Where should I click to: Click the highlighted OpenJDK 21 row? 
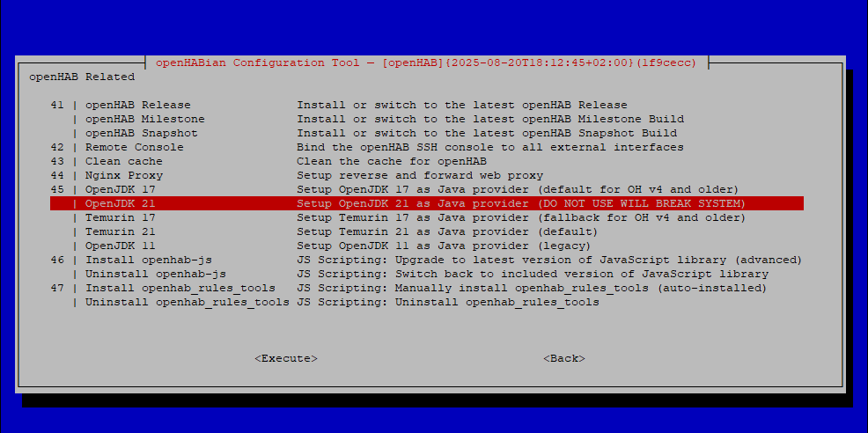tap(426, 204)
